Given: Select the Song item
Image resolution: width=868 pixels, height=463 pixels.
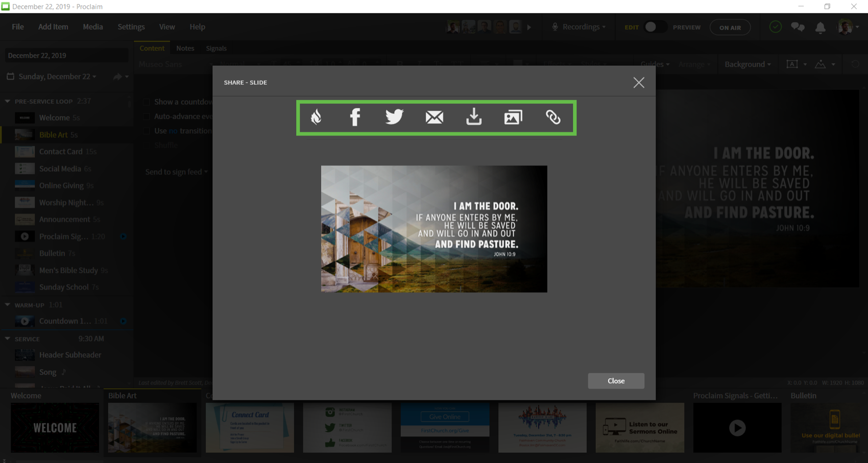Looking at the screenshot, I should pyautogui.click(x=66, y=372).
